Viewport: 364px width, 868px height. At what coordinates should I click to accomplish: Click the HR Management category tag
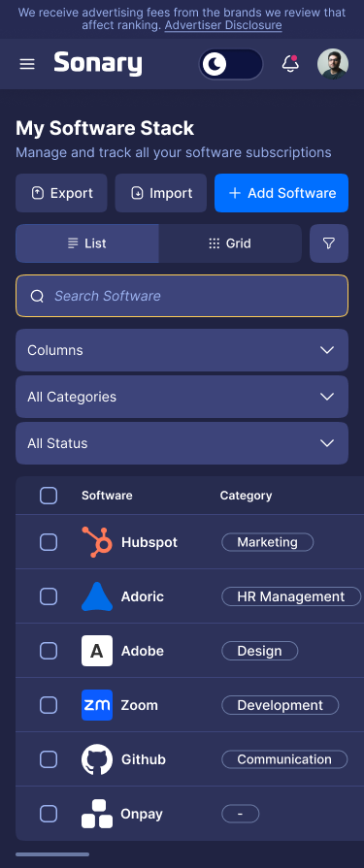tap(291, 596)
